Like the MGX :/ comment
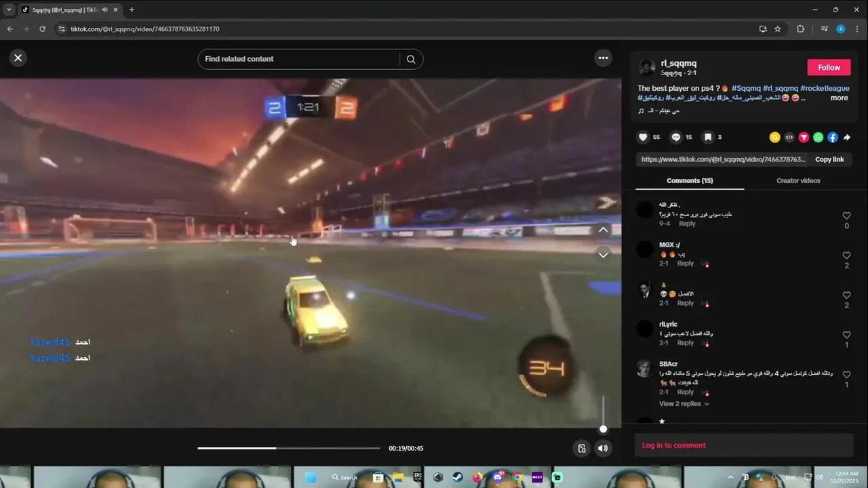868x488 pixels. [x=846, y=256]
